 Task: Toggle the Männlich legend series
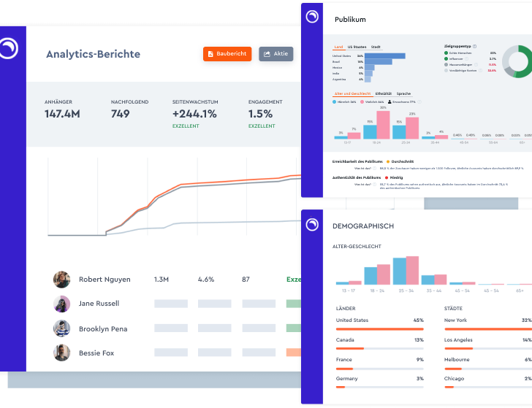click(343, 102)
